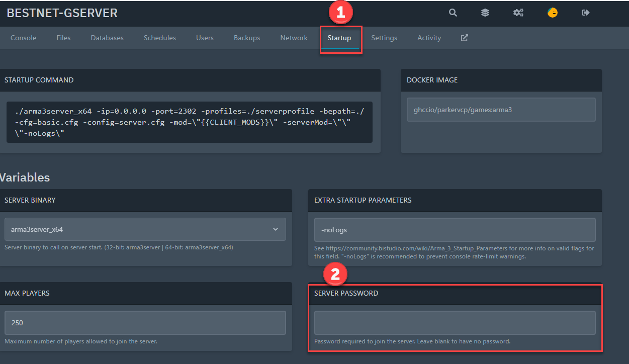Click the Docker Image field
The image size is (629, 364).
pos(501,110)
